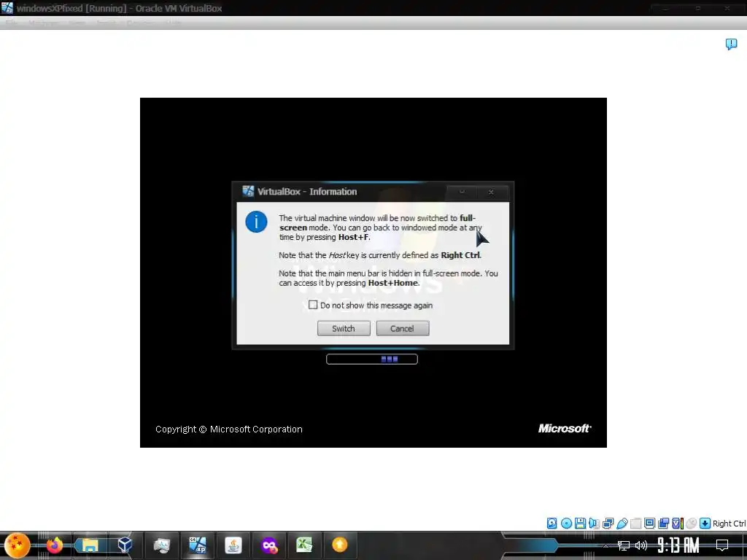Open the system monitor taskbar icon
747x560 pixels.
(162, 545)
